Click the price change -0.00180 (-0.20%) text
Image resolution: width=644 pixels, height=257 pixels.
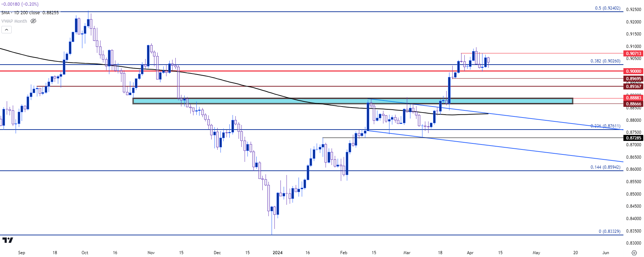pos(20,4)
